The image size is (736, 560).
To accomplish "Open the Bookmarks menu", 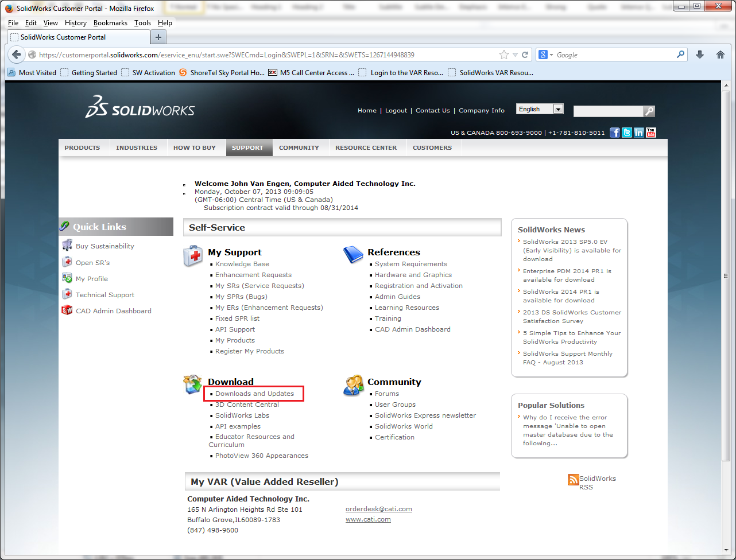I will point(110,23).
